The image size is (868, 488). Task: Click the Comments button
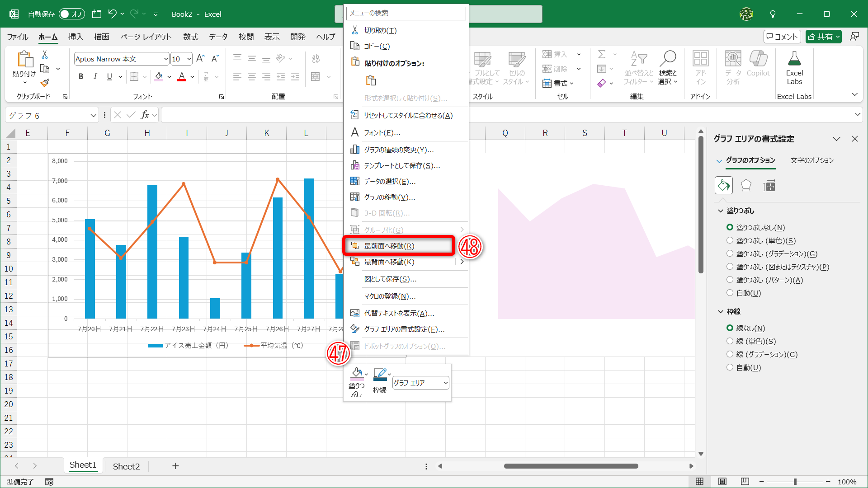(782, 37)
